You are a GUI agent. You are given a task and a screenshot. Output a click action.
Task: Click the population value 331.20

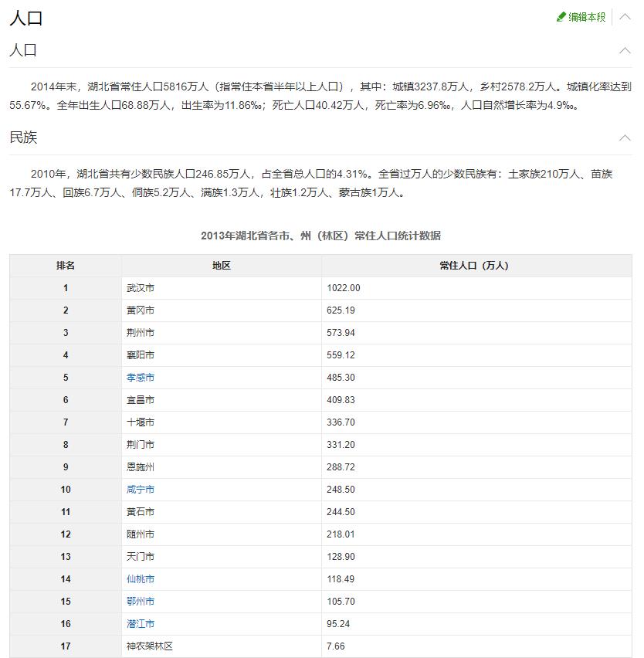tap(341, 444)
